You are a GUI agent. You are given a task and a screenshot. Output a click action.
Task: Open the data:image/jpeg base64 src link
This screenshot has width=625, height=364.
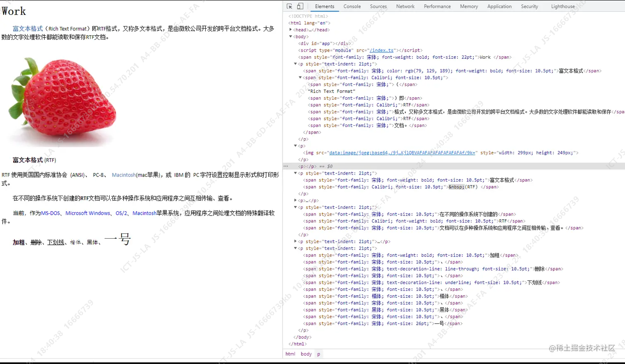pos(402,153)
